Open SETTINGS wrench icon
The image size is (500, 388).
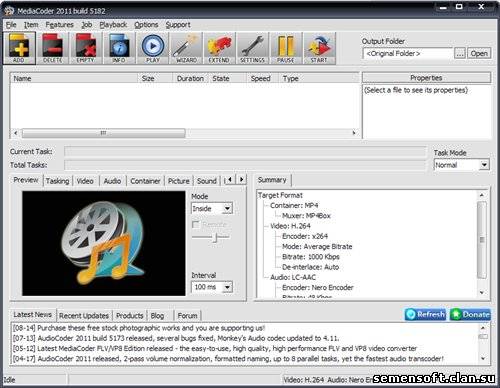point(253,48)
